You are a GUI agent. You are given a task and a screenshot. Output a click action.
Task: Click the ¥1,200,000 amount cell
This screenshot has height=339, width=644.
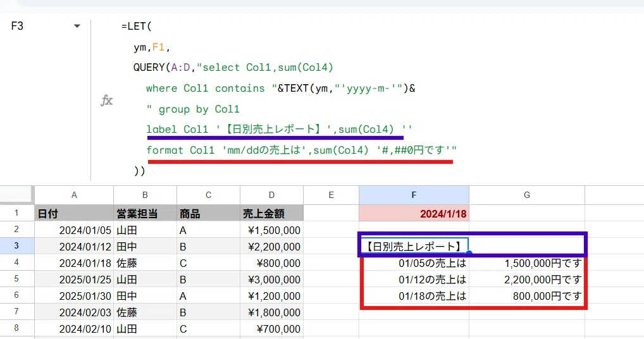click(271, 295)
